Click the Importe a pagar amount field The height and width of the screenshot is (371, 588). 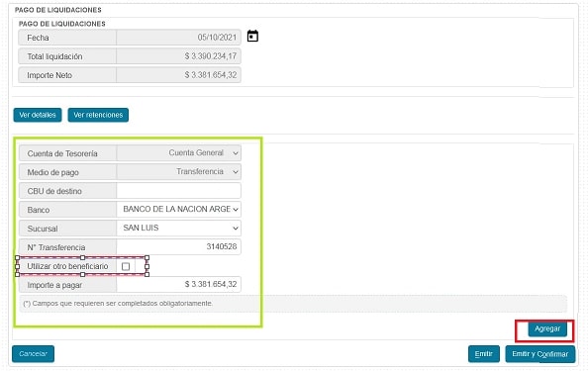pyautogui.click(x=179, y=285)
